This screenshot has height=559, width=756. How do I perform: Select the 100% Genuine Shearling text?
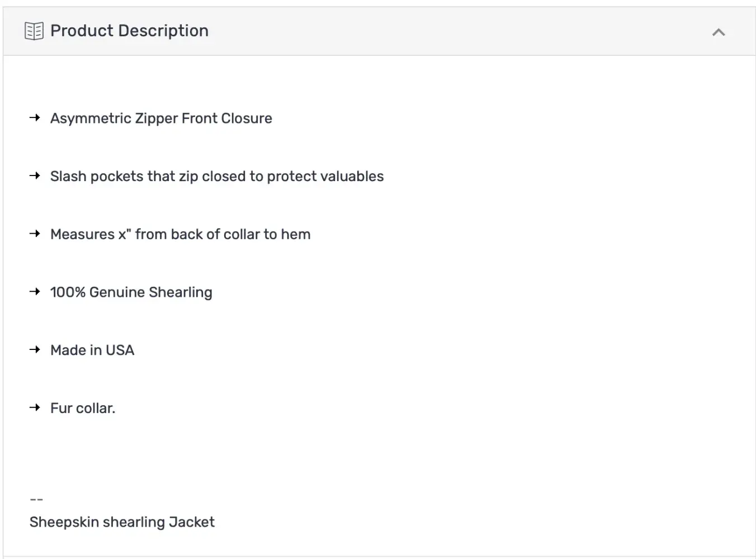(x=131, y=292)
